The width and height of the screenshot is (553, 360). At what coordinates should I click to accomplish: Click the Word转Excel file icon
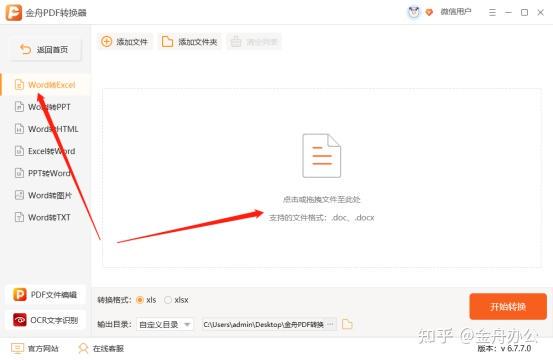coord(19,85)
